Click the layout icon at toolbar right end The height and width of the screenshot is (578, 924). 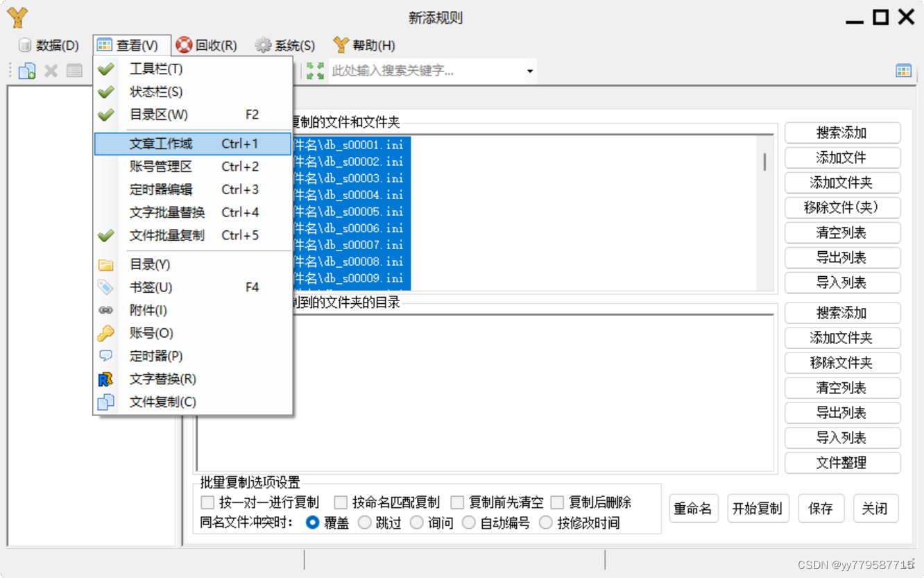point(903,70)
